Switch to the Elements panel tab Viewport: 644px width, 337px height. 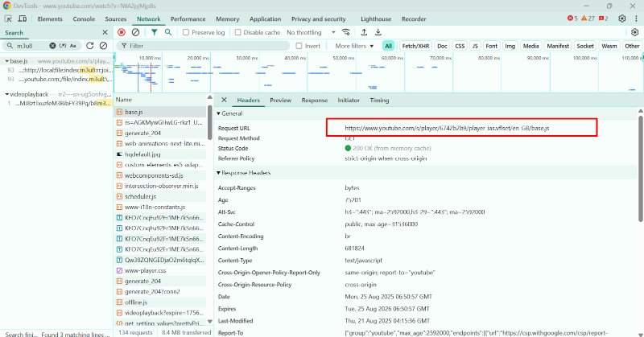(x=50, y=18)
